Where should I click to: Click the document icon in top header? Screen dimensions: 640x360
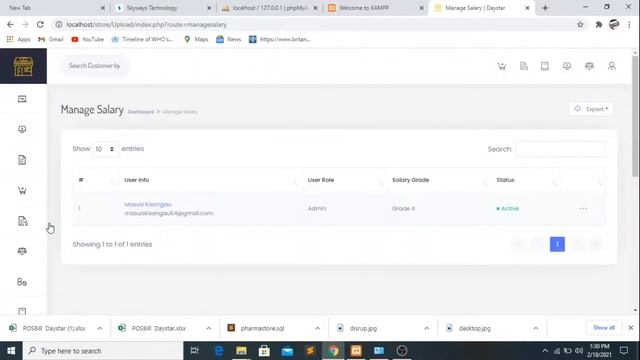click(524, 66)
